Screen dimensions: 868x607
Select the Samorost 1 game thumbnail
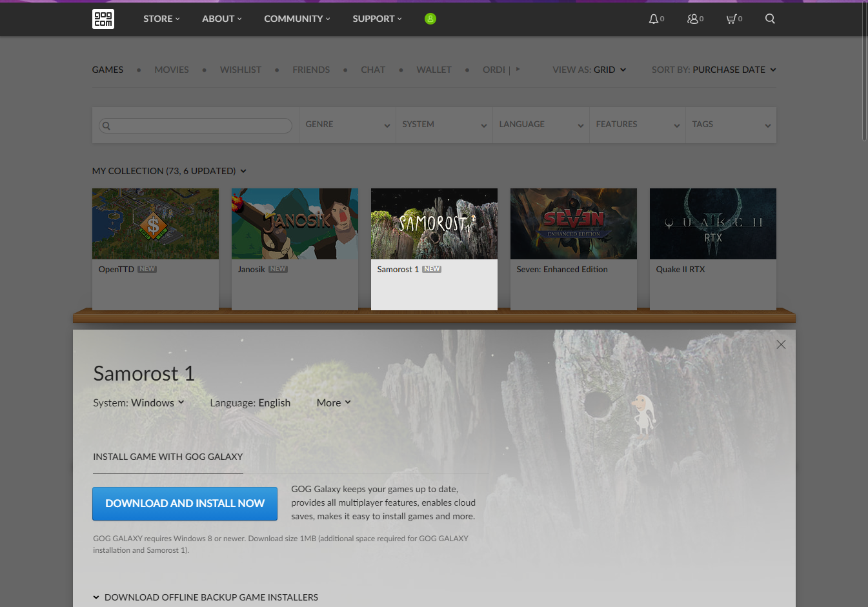tap(434, 224)
